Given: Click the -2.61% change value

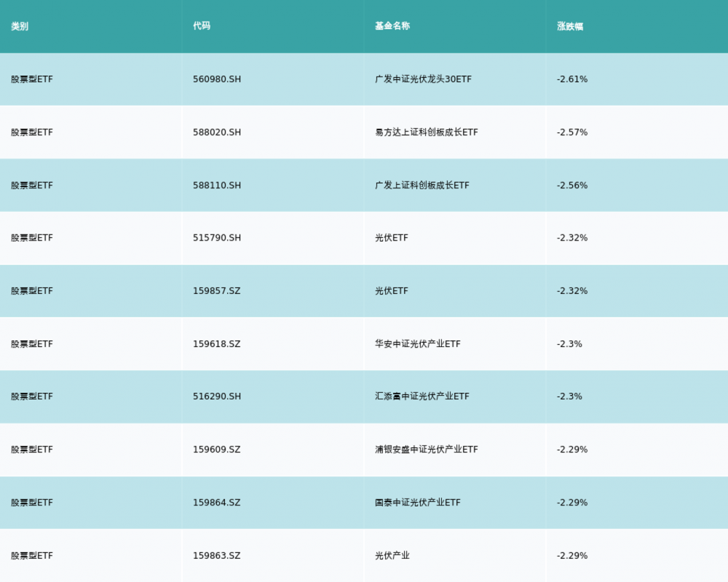Looking at the screenshot, I should click(572, 79).
